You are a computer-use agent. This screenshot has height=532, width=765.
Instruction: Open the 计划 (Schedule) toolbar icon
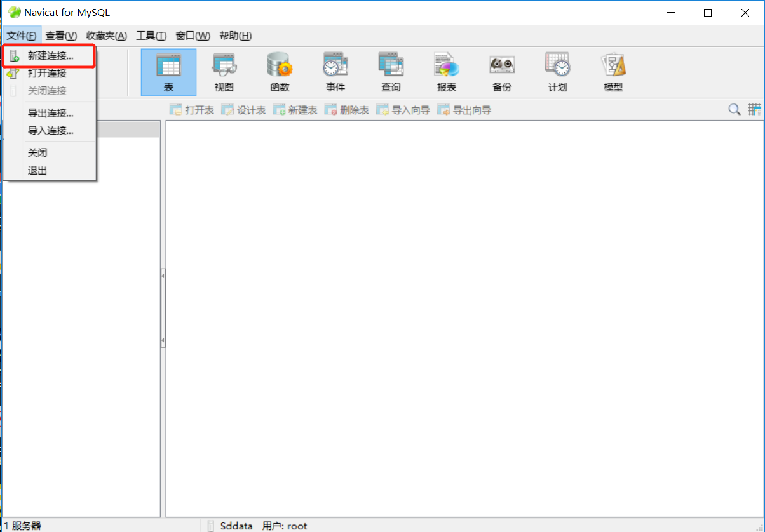pyautogui.click(x=558, y=72)
